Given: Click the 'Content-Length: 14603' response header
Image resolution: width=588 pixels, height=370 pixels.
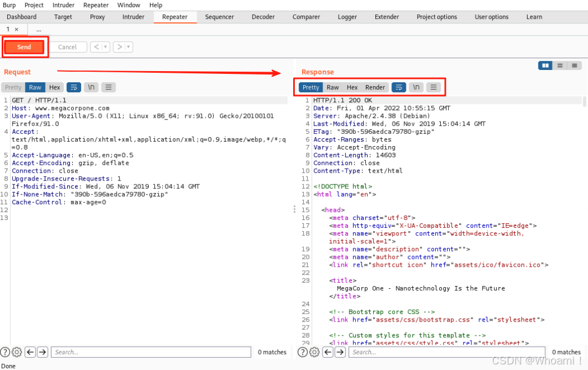Looking at the screenshot, I should tap(354, 155).
